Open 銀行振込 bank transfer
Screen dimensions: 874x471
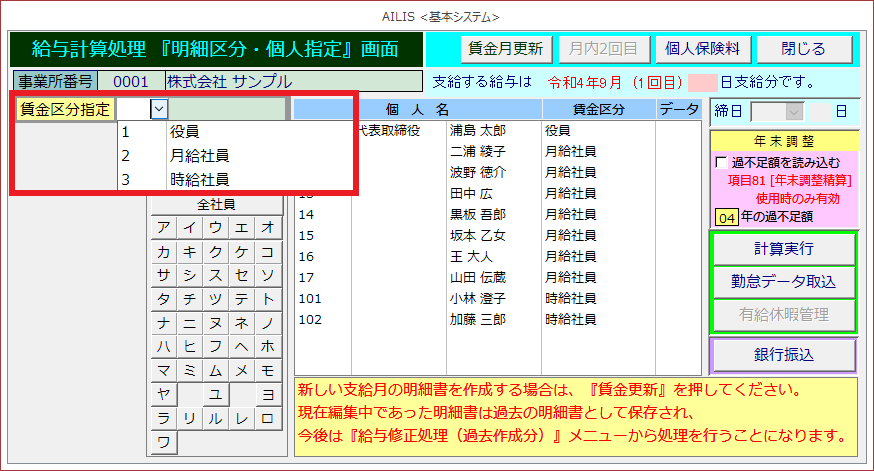(783, 355)
